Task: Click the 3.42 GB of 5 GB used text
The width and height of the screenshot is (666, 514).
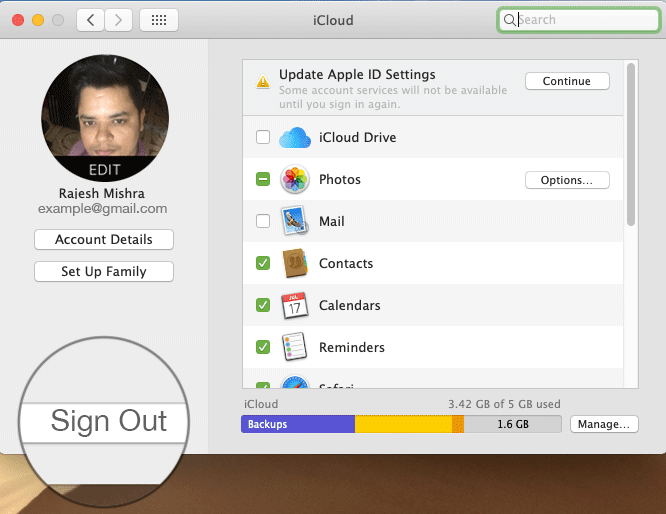Action: 504,404
